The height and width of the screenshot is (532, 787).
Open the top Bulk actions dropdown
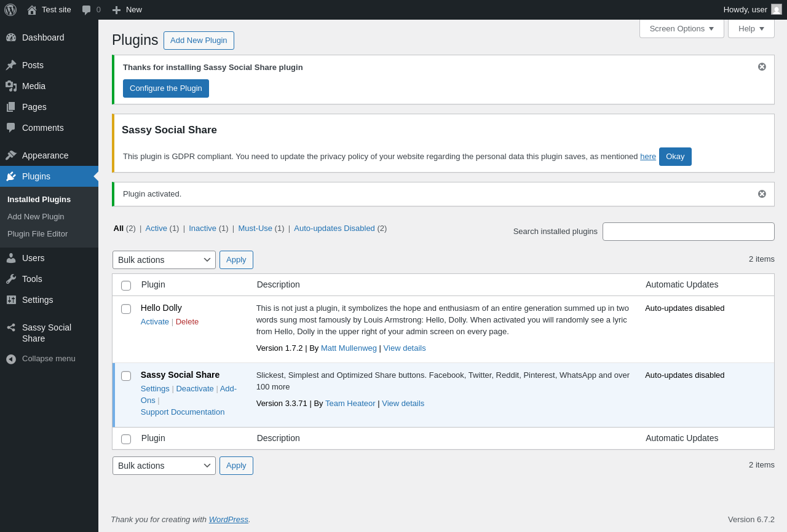[x=164, y=260]
